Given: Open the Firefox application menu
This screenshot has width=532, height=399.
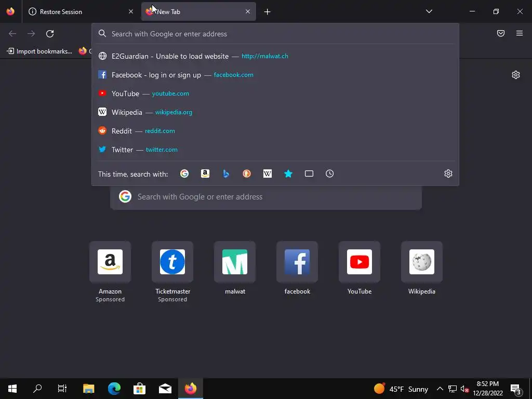Looking at the screenshot, I should 520,33.
